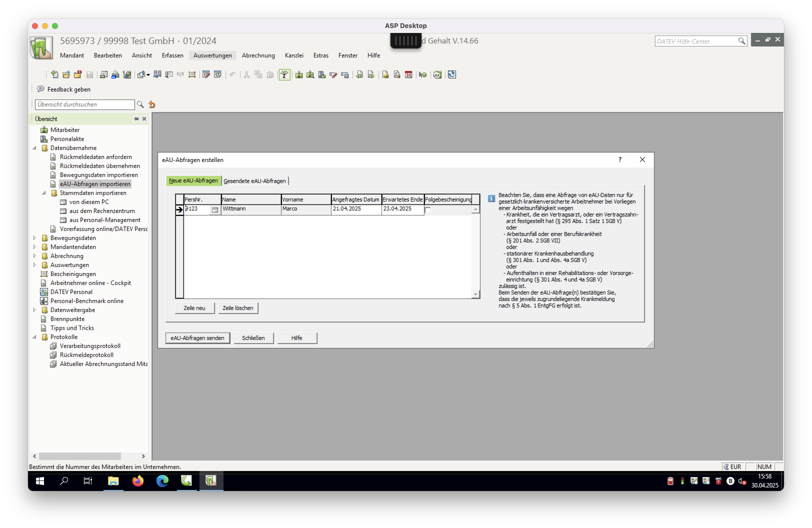The width and height of the screenshot is (812, 528).
Task: Open the PersNr. picker in table row
Action: (214, 210)
